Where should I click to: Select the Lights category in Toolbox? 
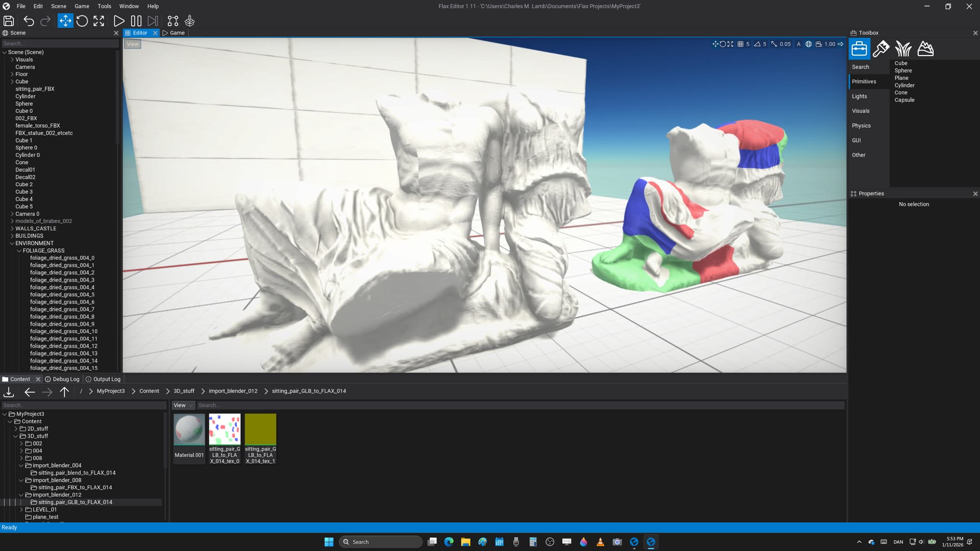860,96
